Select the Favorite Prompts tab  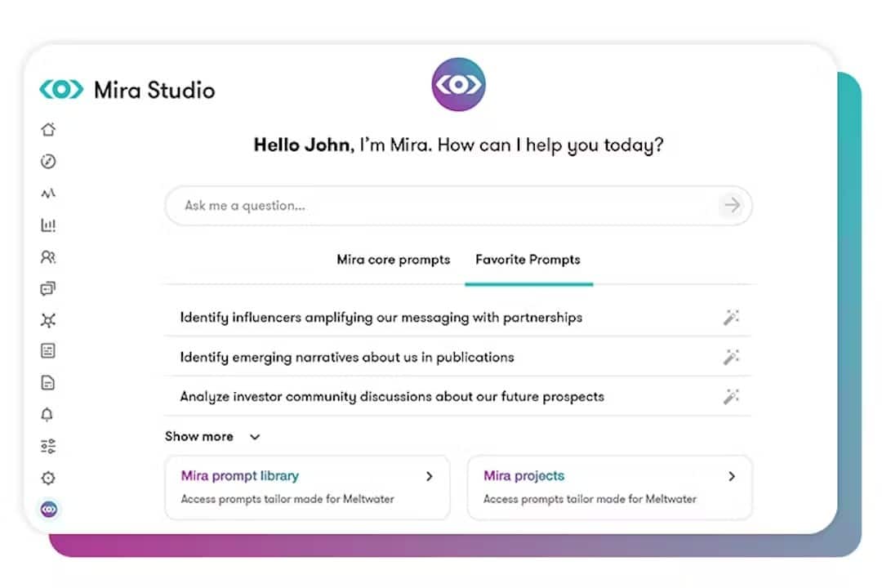[x=528, y=260]
